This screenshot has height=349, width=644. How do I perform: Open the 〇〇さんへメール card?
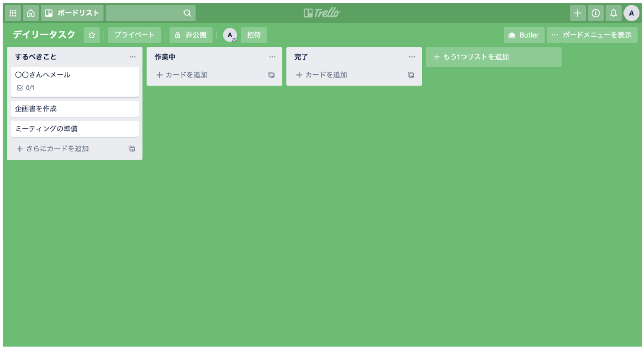(74, 82)
